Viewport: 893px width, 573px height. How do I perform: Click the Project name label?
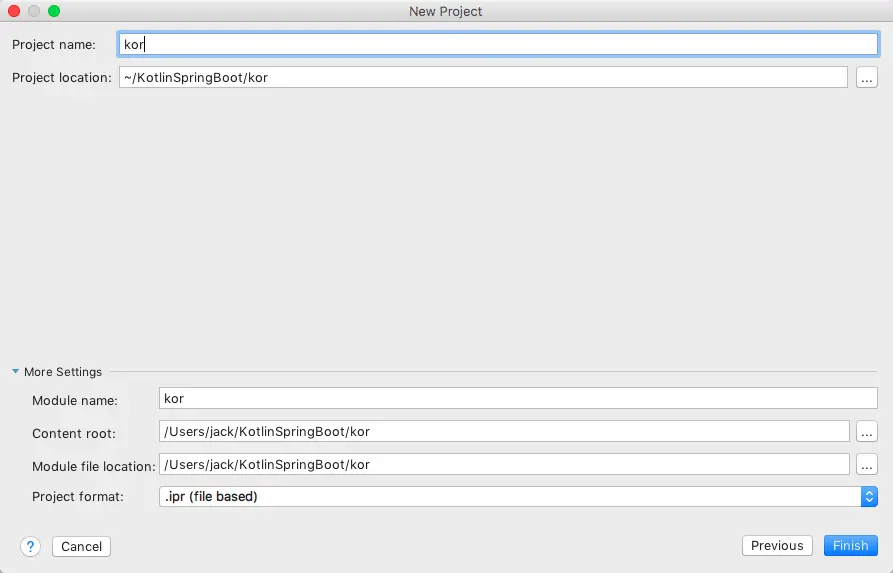[x=54, y=44]
